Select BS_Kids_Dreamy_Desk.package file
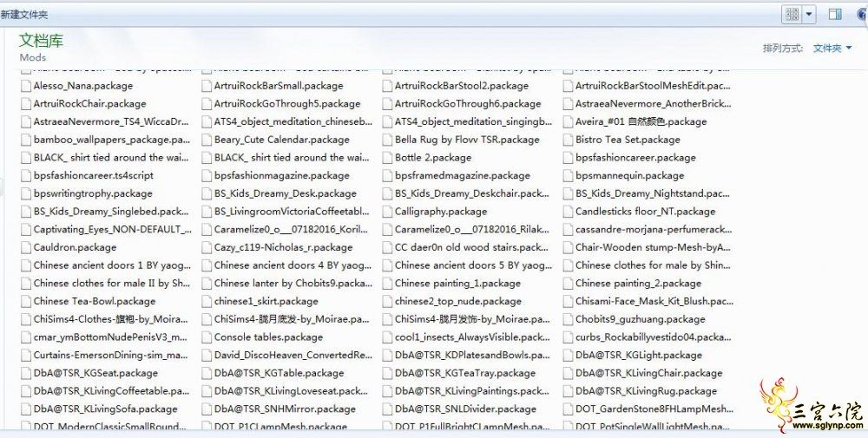The width and height of the screenshot is (868, 438). point(285,193)
